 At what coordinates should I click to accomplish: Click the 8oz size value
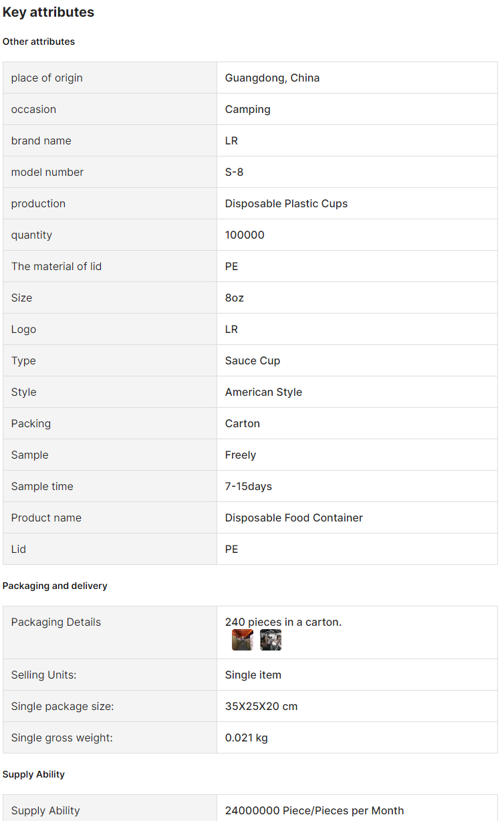(234, 298)
